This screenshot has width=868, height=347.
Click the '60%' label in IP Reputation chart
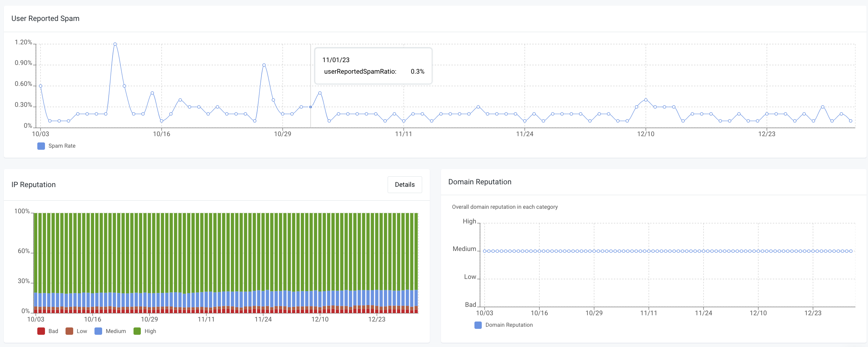24,251
